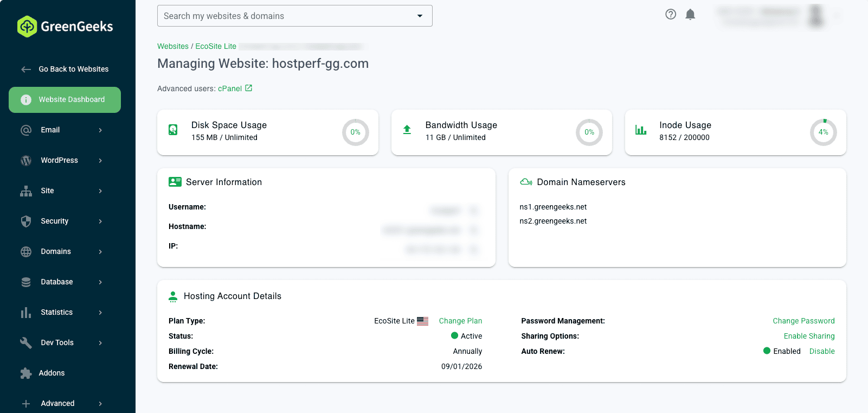This screenshot has height=413, width=868.
Task: Expand the Dev Tools submenu chevron
Action: (x=100, y=343)
